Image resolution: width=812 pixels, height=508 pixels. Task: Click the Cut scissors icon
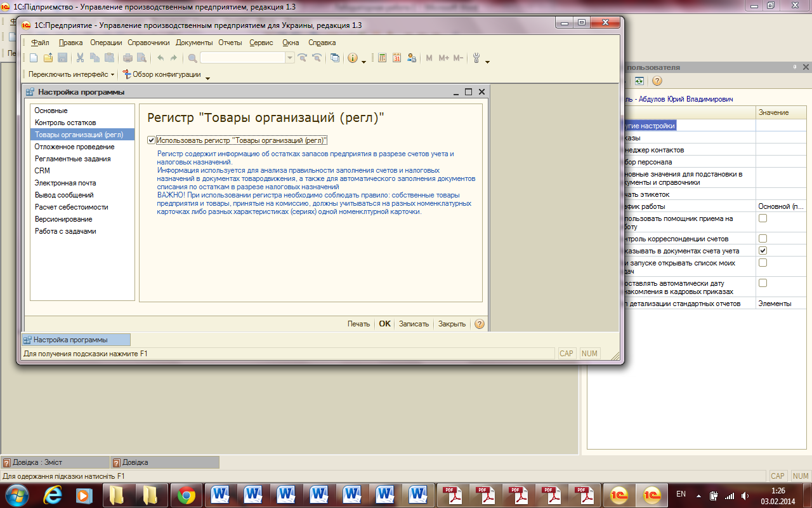(81, 58)
